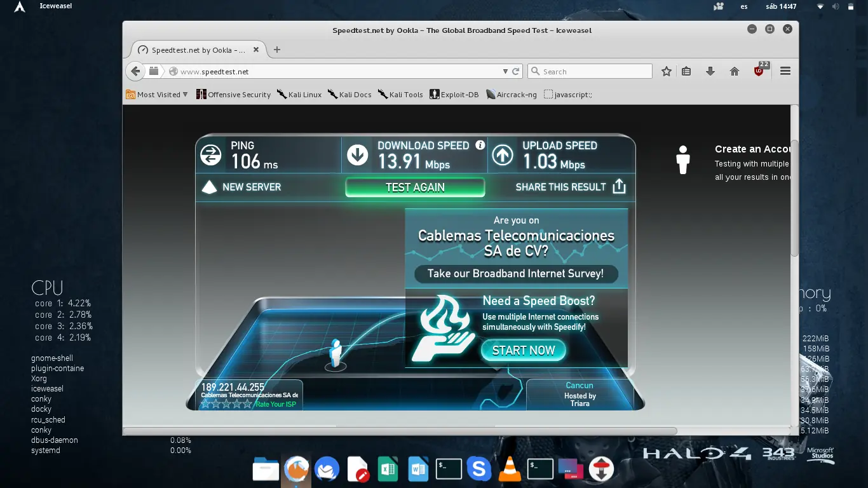The image size is (868, 488).
Task: Go to the Home page icon
Action: pyautogui.click(x=735, y=71)
